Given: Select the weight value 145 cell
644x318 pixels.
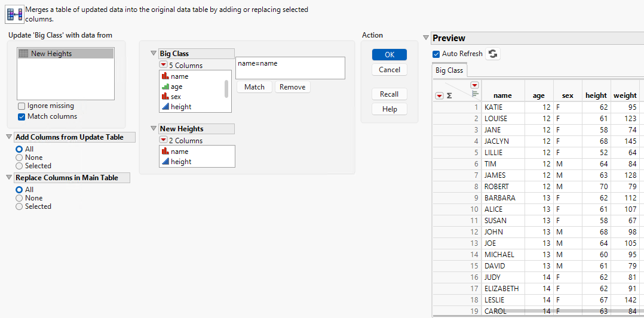Looking at the screenshot, I should coord(625,141).
